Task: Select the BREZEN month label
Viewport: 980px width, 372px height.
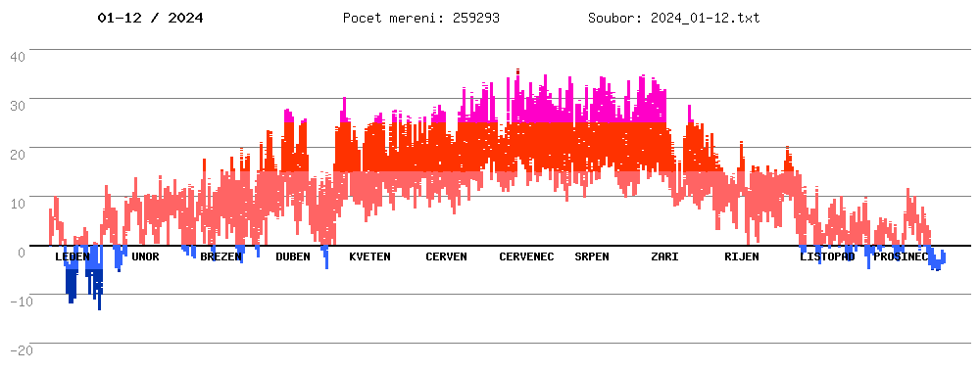Action: click(x=220, y=256)
